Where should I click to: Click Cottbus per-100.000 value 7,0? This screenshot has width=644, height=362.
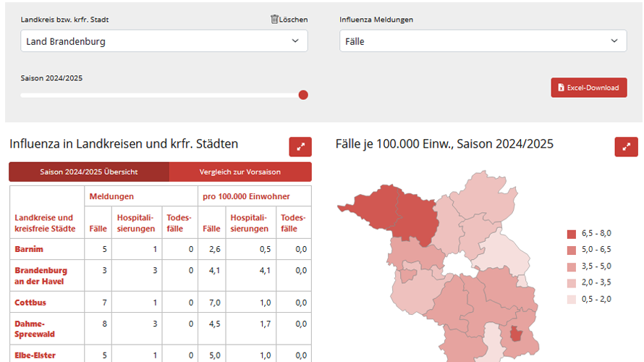[214, 303]
